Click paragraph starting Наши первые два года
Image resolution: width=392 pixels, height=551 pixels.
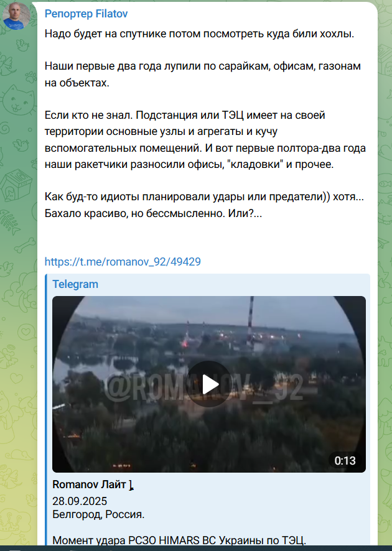click(x=202, y=74)
